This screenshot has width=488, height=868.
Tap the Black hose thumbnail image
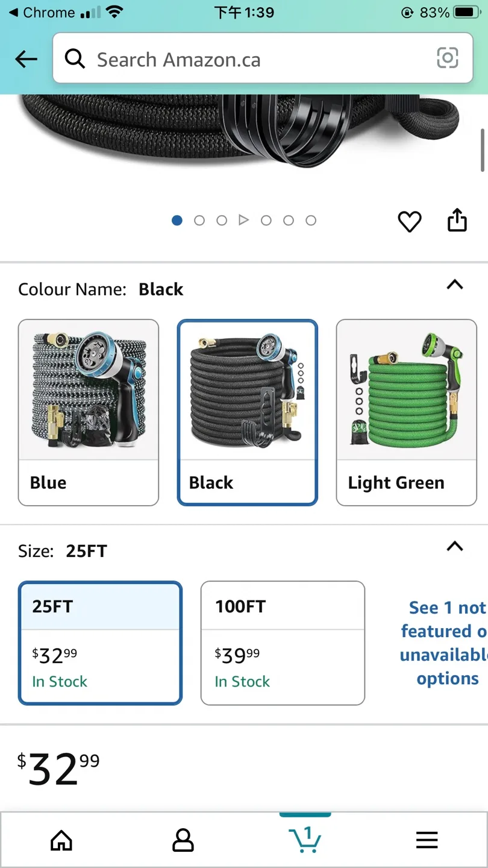[x=247, y=389]
